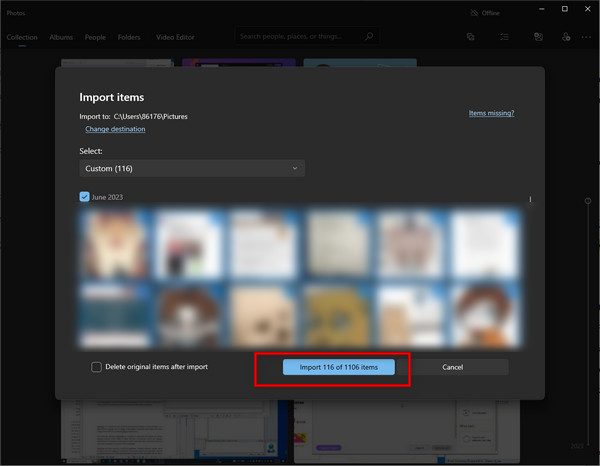Cancel the import dialog
This screenshot has width=600, height=466.
click(x=453, y=367)
